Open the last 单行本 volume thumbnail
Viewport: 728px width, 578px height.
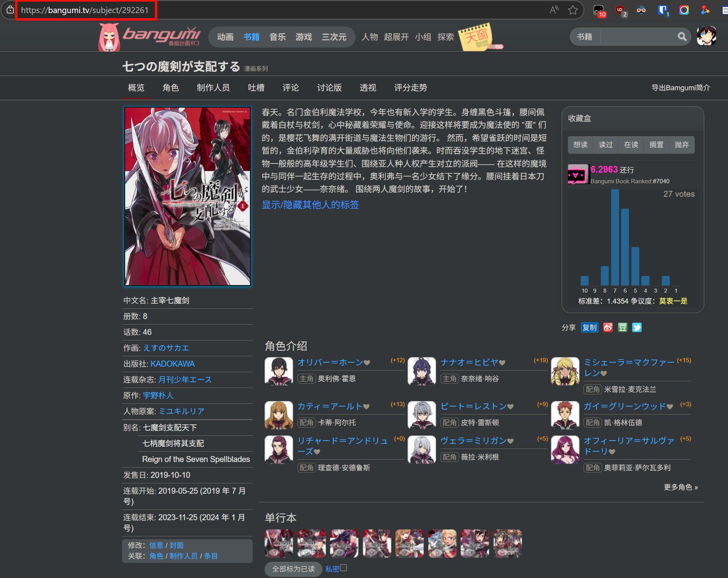coord(508,544)
